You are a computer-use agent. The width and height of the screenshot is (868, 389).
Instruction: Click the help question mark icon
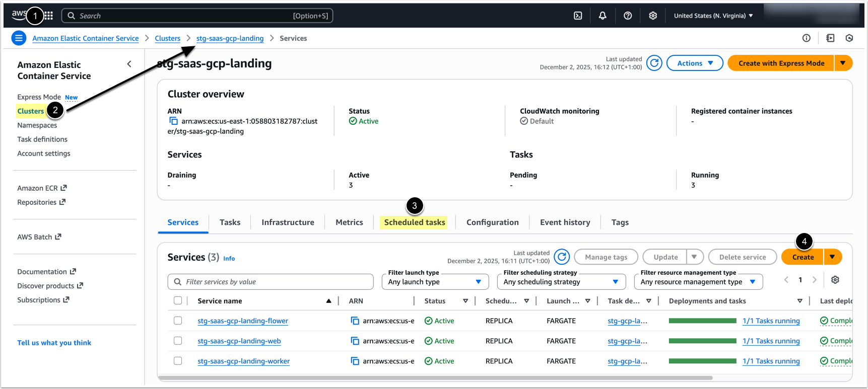(628, 16)
